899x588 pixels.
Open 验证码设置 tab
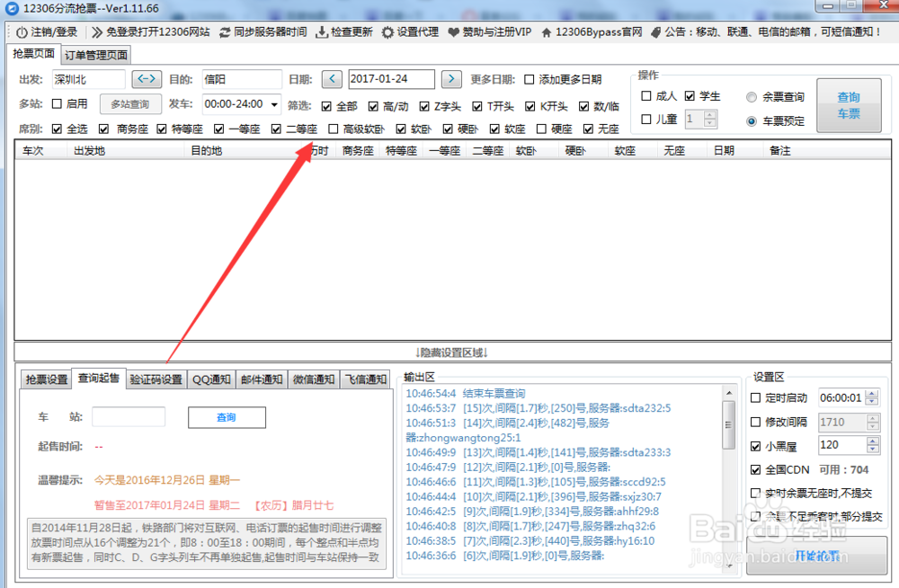156,379
